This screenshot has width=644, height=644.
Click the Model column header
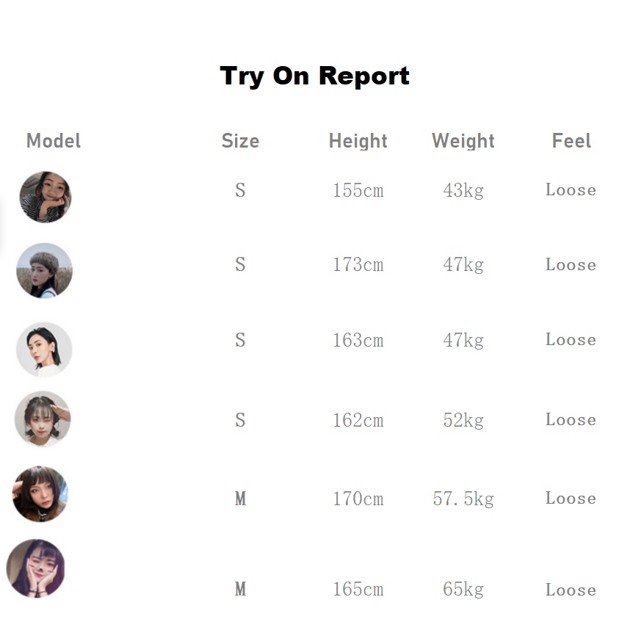(x=54, y=141)
